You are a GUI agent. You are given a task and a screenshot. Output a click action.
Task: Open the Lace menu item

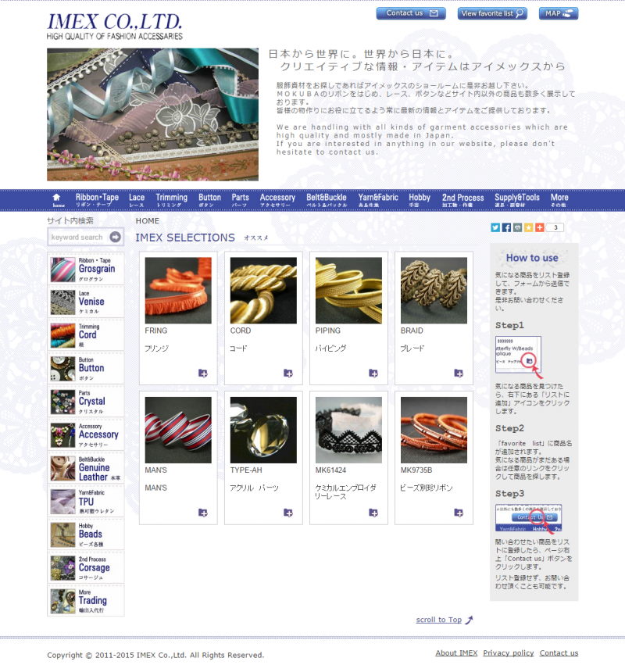coord(137,200)
